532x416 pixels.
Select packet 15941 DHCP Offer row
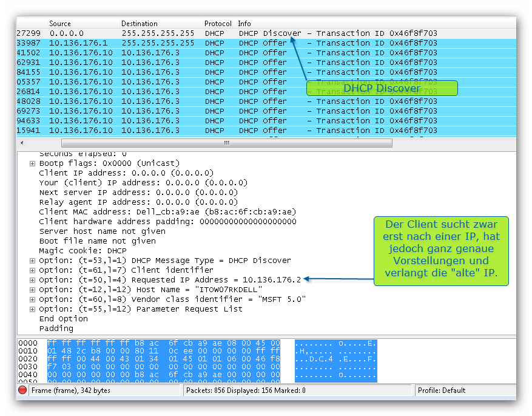[x=266, y=131]
